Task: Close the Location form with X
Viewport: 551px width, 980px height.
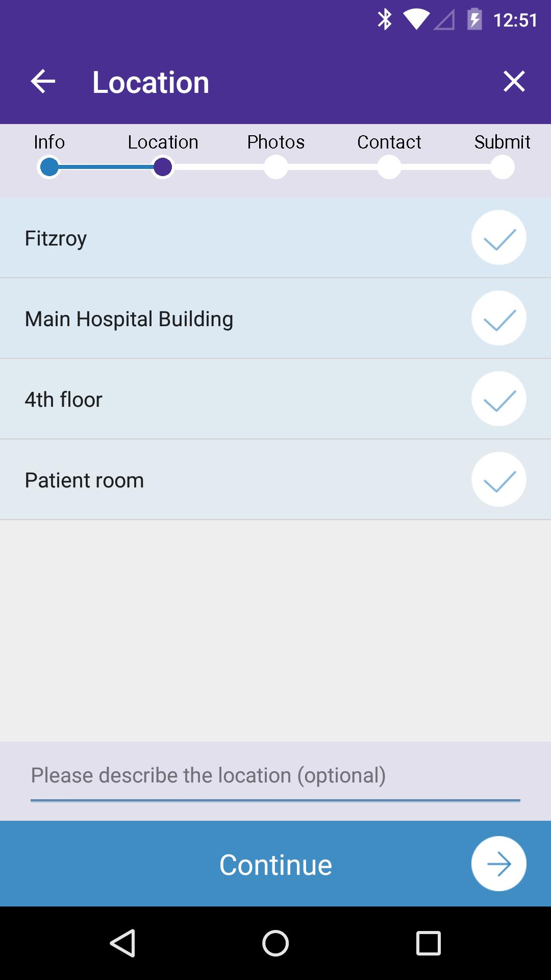Action: click(514, 82)
